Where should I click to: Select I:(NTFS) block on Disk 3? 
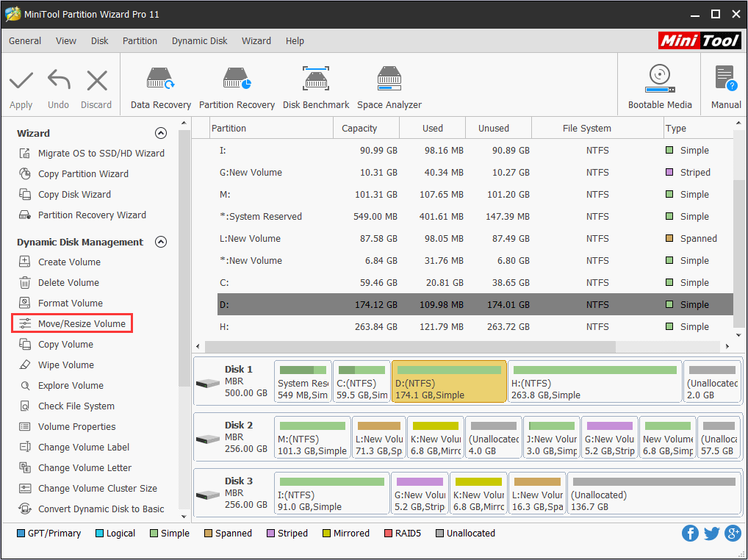point(332,493)
